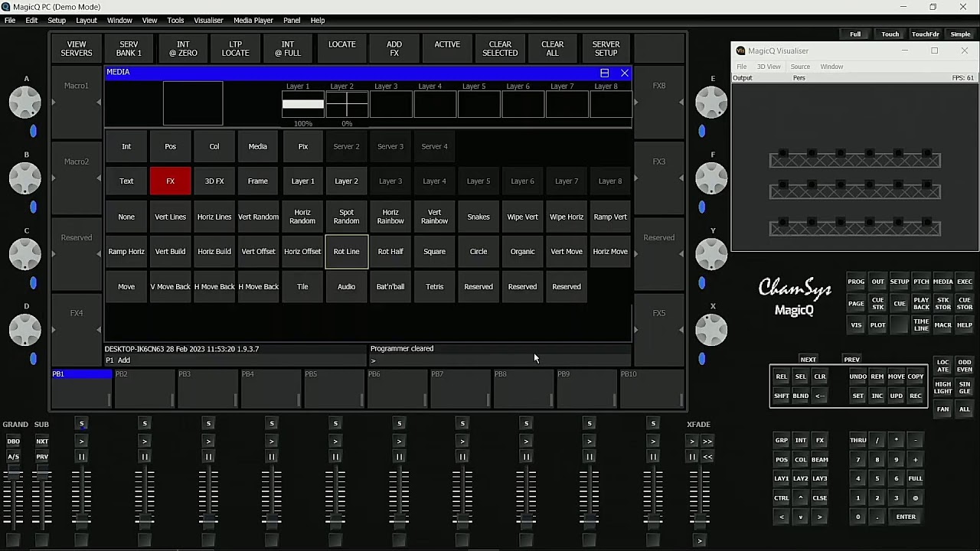Screen dimensions: 980x551
Task: Click the PROG window key
Action: [856, 282]
